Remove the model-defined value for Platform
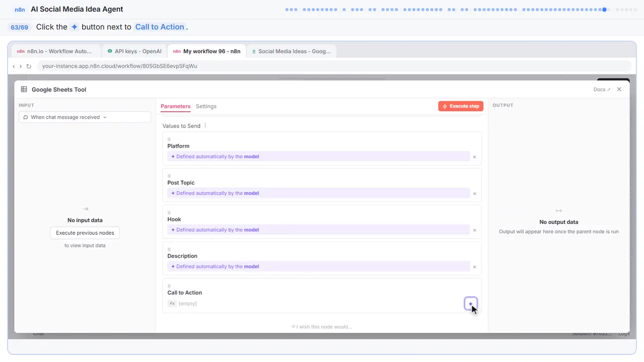This screenshot has width=644, height=362. 474,157
